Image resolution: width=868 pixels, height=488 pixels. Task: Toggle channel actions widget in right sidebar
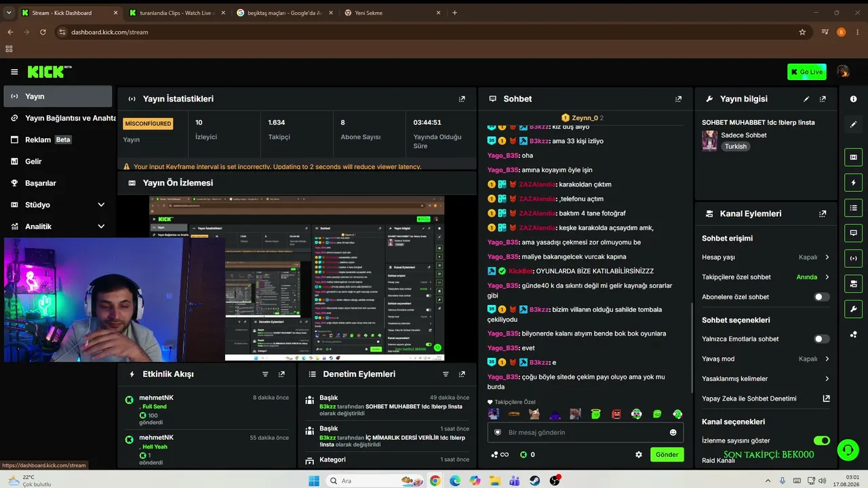coord(853,283)
